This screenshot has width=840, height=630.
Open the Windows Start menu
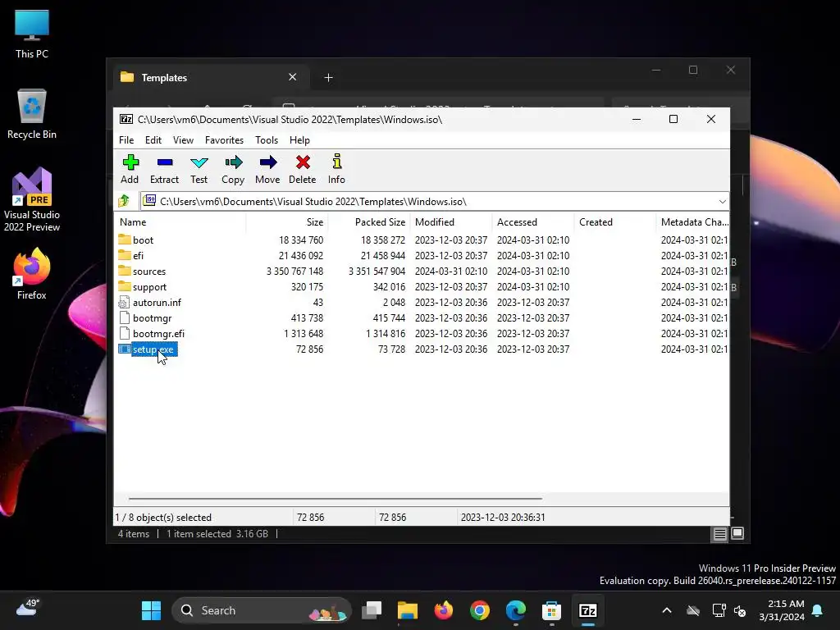(x=151, y=610)
